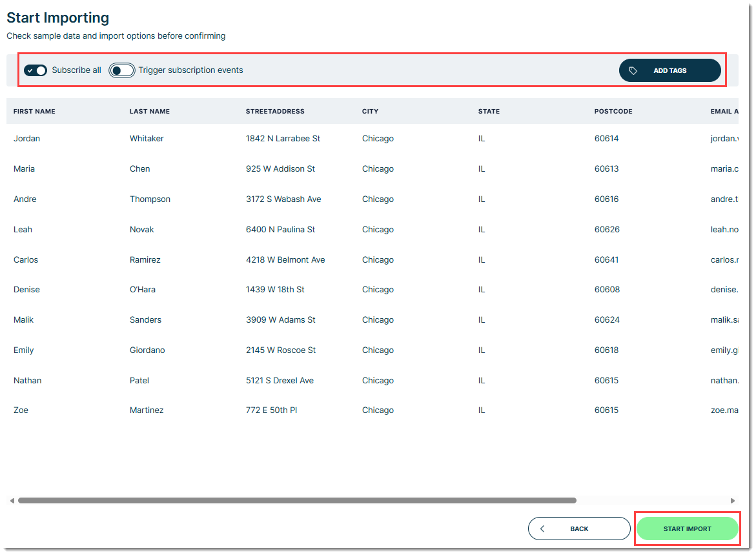Click first name cell Nathan
Image resolution: width=756 pixels, height=555 pixels.
[x=28, y=381]
